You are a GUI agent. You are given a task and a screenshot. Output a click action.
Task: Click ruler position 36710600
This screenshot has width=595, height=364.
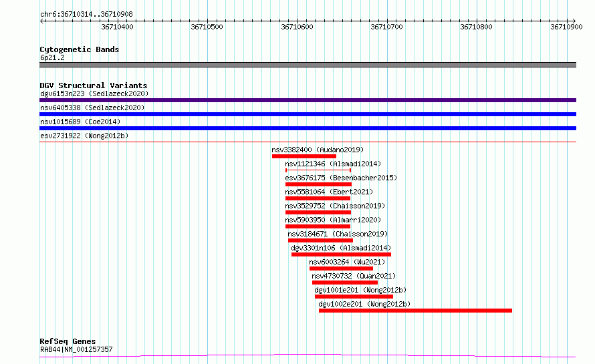pos(297,27)
